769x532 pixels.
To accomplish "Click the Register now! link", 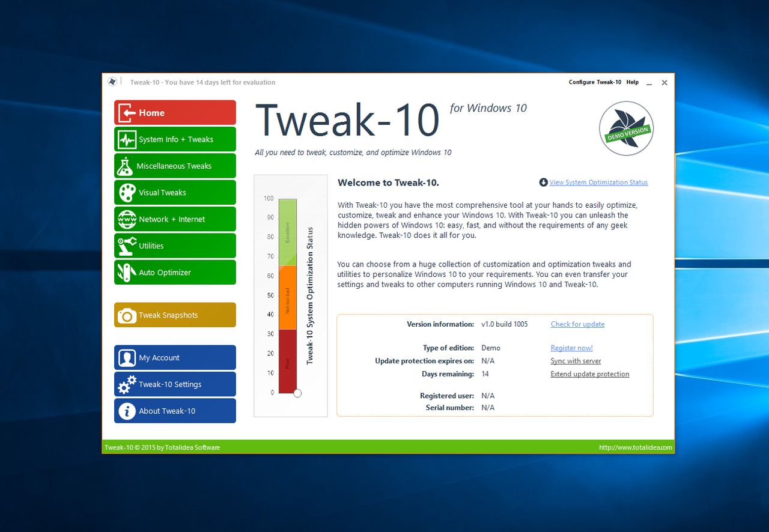I will (571, 348).
